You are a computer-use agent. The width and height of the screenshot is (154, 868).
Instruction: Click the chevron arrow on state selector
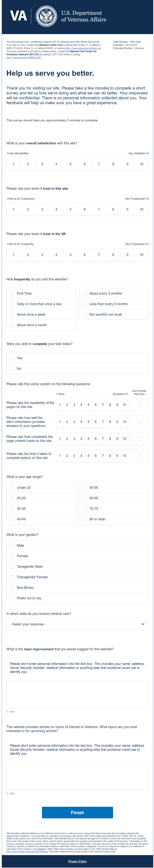point(143,624)
